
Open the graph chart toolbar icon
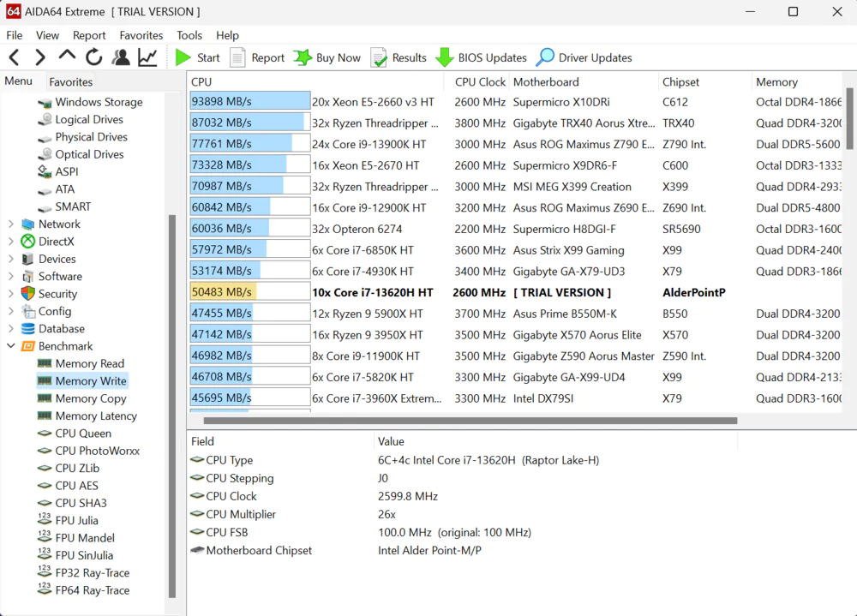[147, 57]
